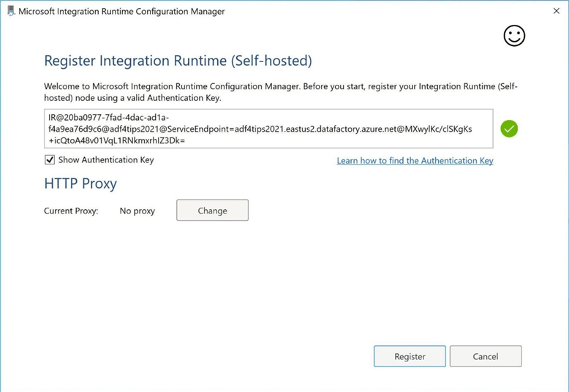Close the Configuration Manager window
569x392 pixels.
(x=557, y=11)
